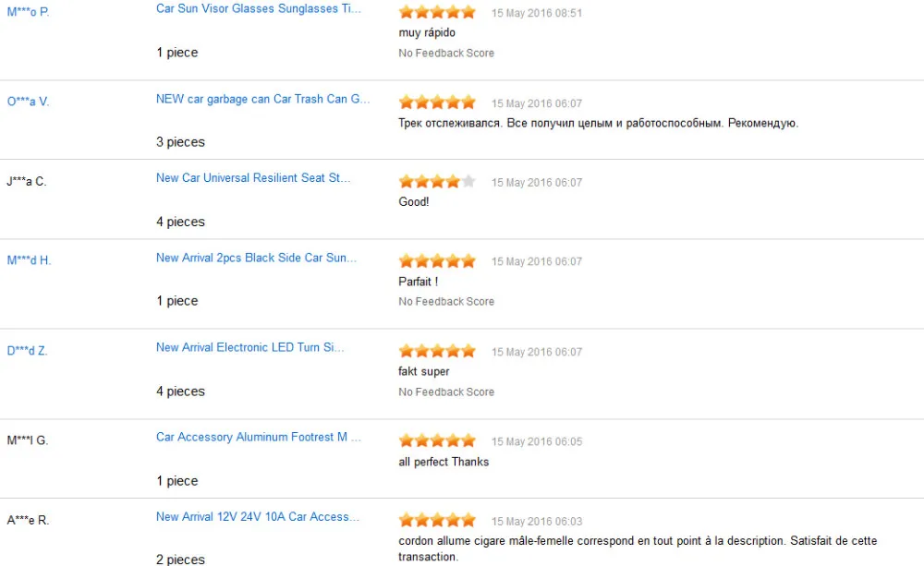Open New Car Universal Resilient Seat link
The image size is (924, 566).
coord(253,178)
